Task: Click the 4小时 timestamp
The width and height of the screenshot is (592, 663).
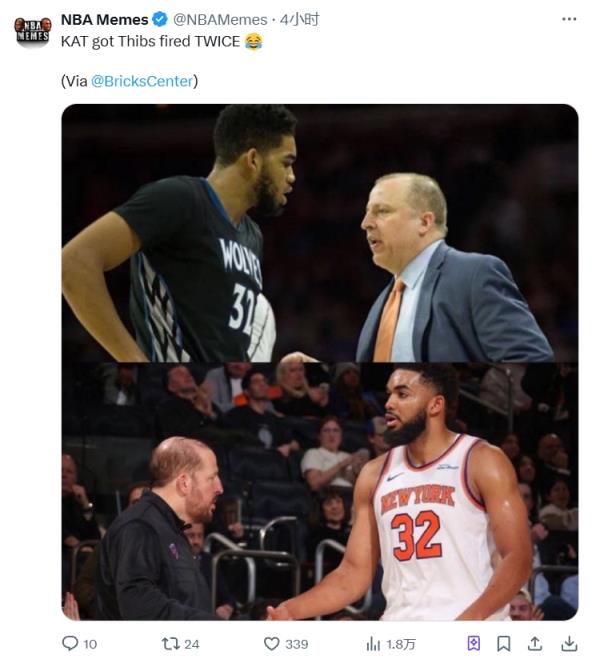Action: coord(299,20)
